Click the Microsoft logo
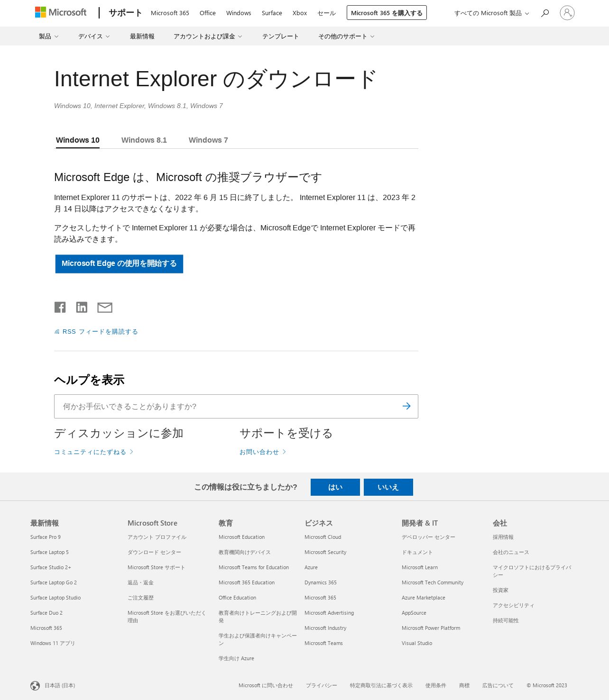Screen dimensions: 609x700 coord(61,12)
